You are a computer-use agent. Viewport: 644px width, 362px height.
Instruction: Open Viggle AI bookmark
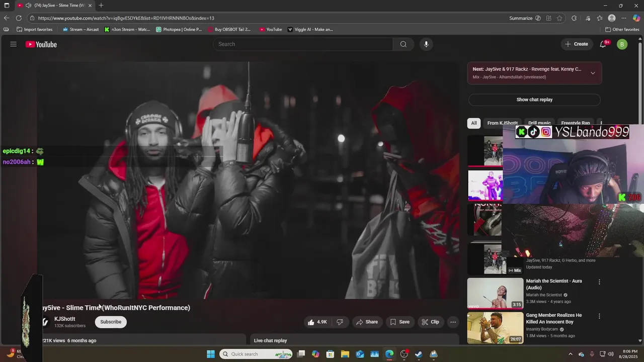click(310, 29)
